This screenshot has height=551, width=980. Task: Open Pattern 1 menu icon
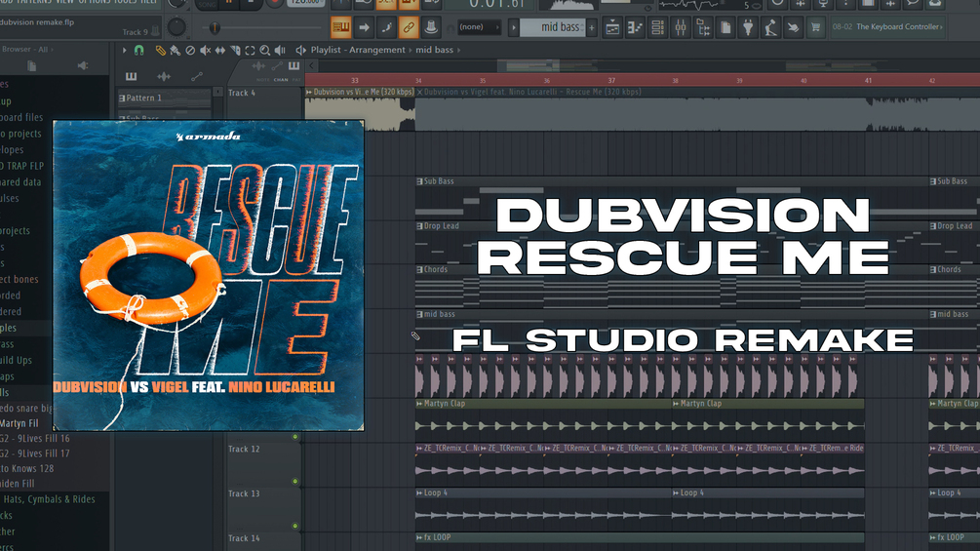(x=122, y=98)
